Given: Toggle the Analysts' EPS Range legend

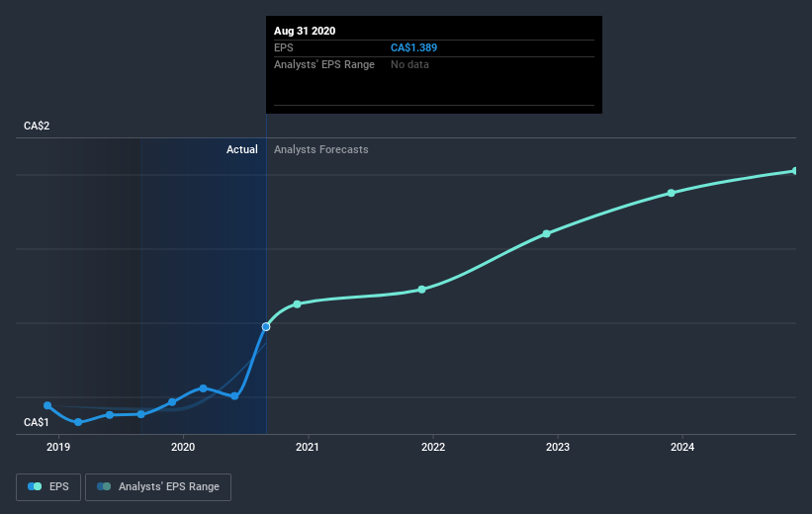Looking at the screenshot, I should pyautogui.click(x=158, y=486).
